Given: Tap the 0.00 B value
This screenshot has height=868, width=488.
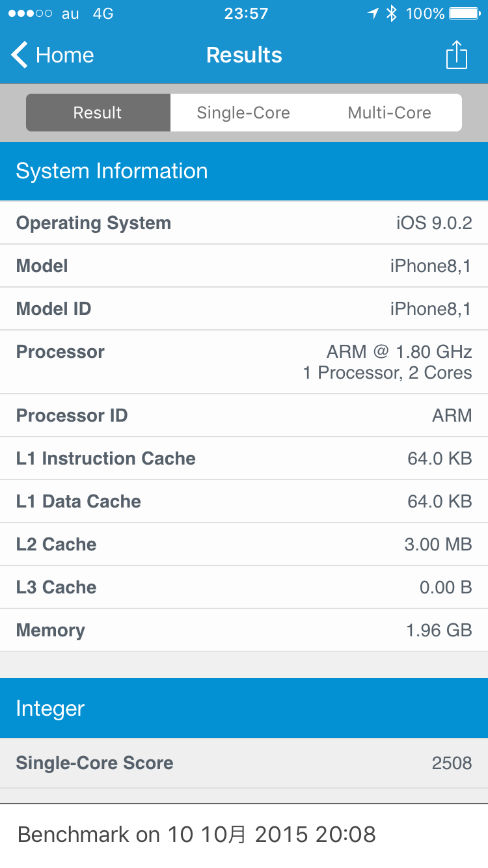Looking at the screenshot, I should click(446, 588).
